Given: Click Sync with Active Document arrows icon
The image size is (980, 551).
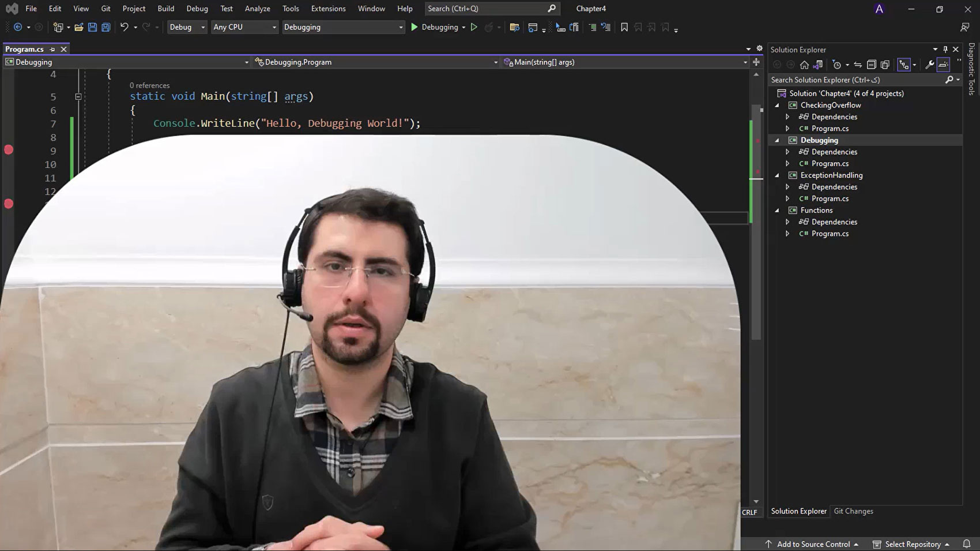Looking at the screenshot, I should [x=858, y=65].
